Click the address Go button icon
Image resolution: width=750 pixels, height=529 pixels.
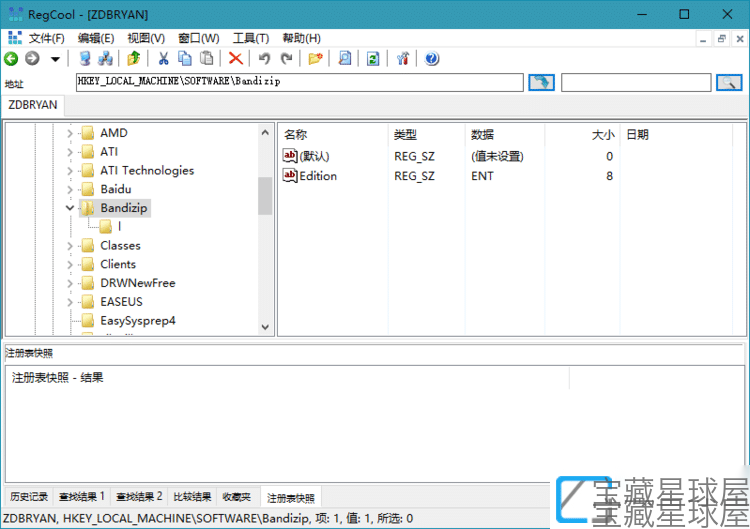point(541,83)
